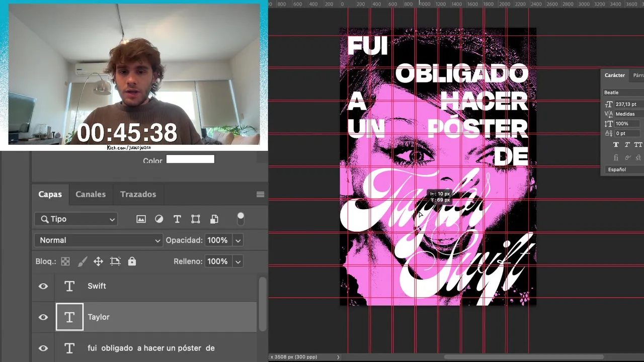Switch to the Trazados tab
This screenshot has width=644, height=362.
tap(138, 195)
